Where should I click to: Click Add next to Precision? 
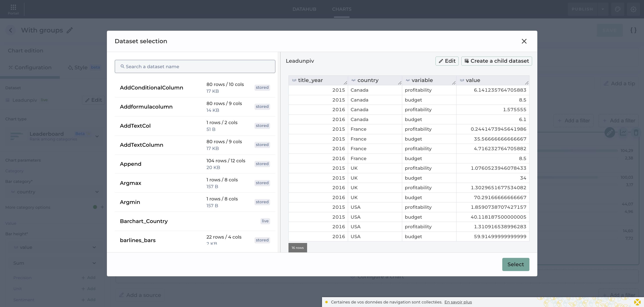point(88,277)
